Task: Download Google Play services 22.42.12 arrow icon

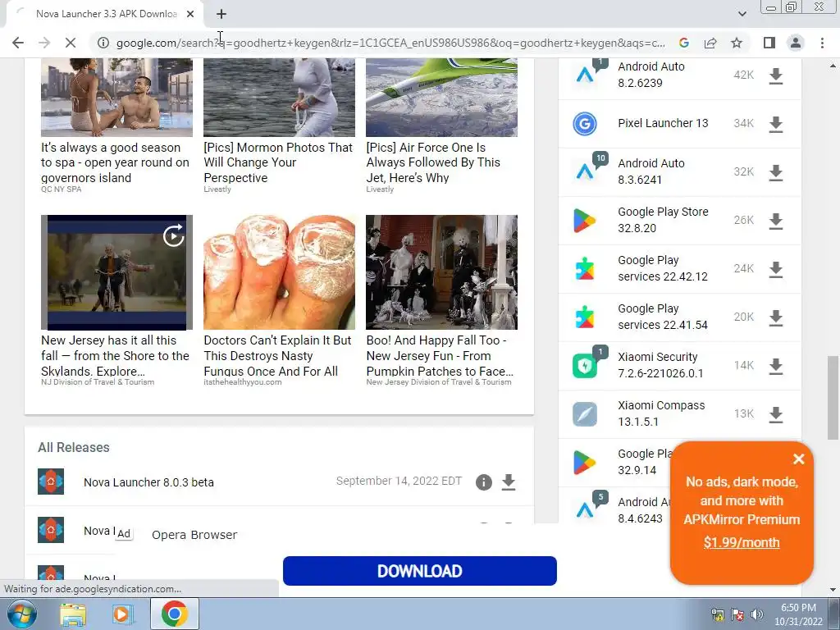Action: click(x=776, y=269)
